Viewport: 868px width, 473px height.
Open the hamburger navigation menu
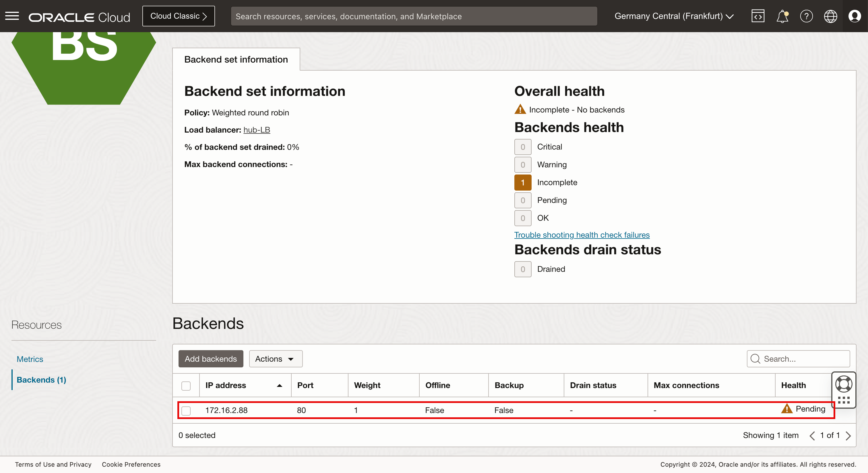point(12,16)
